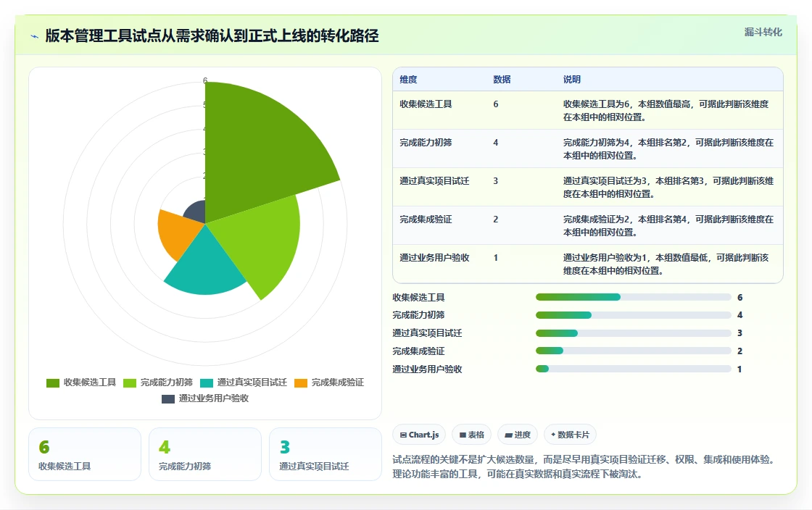This screenshot has height=510, width=812.
Task: Toggle 通过业务用户验收 legend dark box
Action: [x=167, y=398]
